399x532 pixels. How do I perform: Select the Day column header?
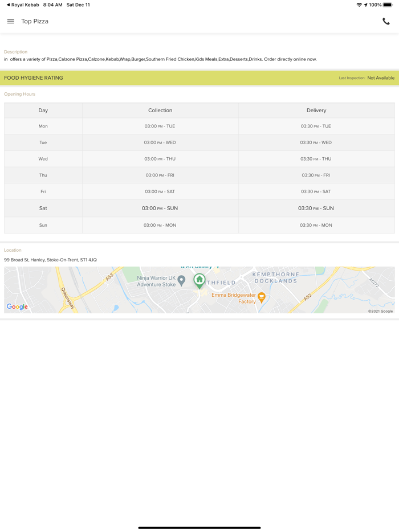pos(43,111)
